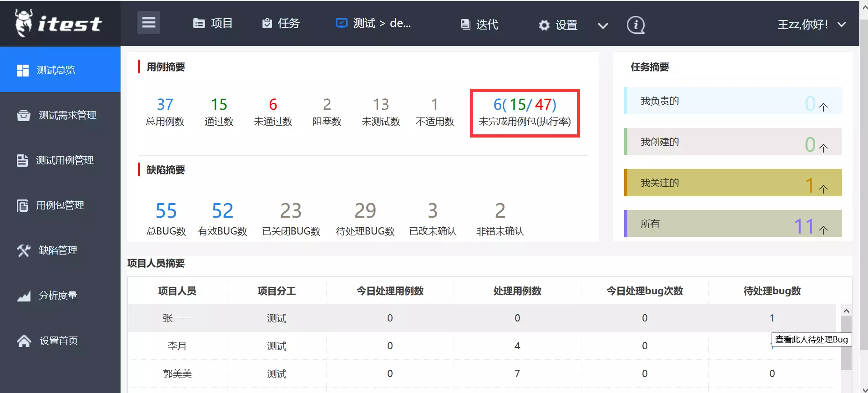Toggle the hamburger sidebar menu button
868x393 pixels.
click(149, 22)
